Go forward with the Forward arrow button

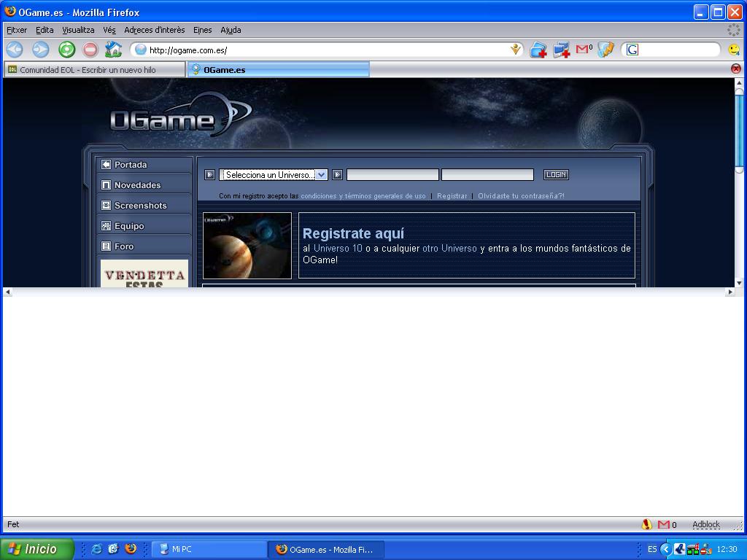click(41, 50)
